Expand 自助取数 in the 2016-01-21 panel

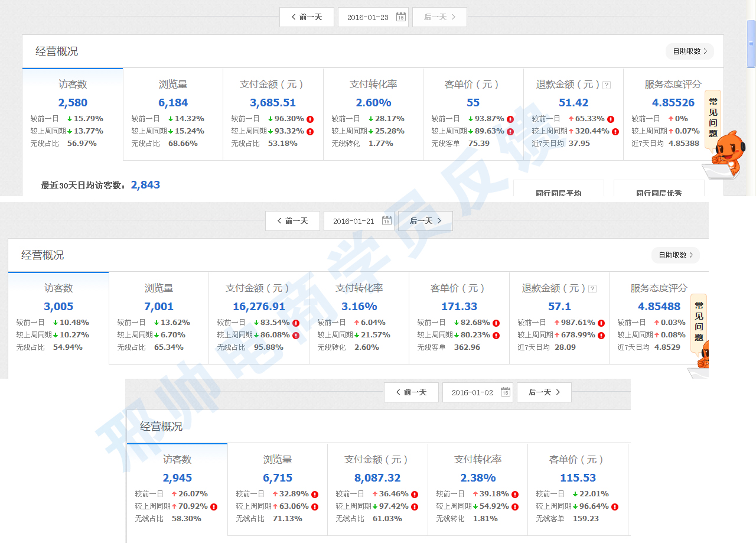click(675, 255)
